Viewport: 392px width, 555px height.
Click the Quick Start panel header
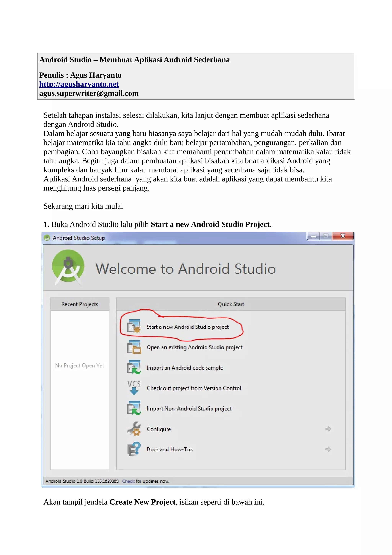pyautogui.click(x=231, y=304)
